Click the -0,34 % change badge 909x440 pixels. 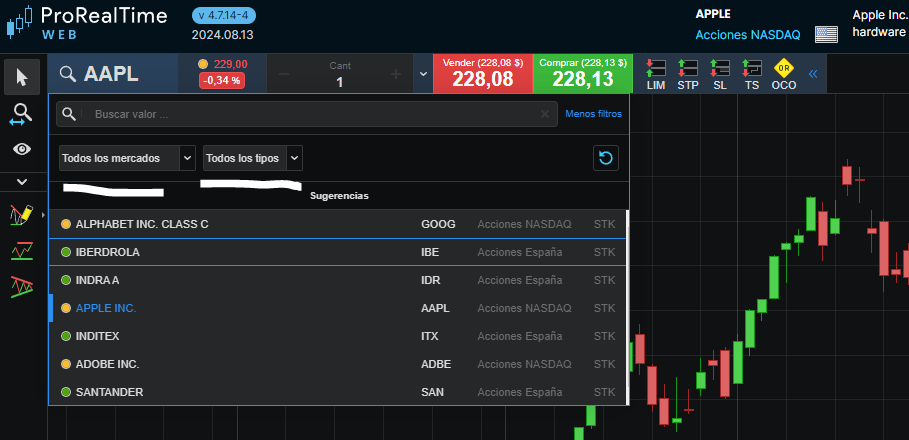pyautogui.click(x=221, y=81)
